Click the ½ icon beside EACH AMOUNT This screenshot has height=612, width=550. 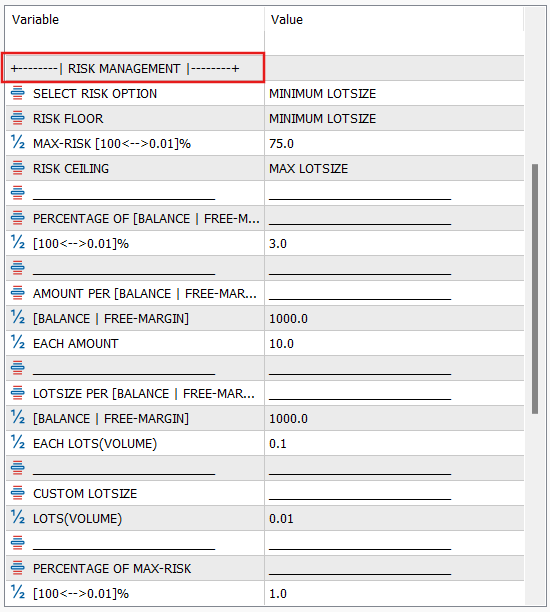tap(18, 343)
